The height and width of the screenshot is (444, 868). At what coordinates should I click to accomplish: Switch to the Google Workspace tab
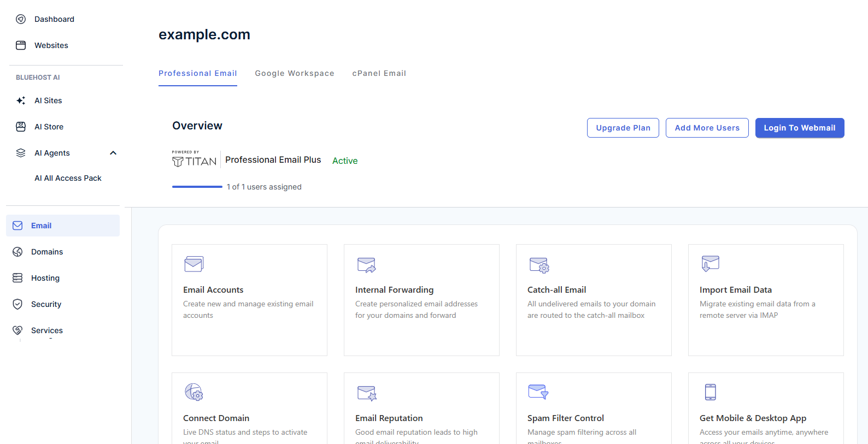click(295, 73)
